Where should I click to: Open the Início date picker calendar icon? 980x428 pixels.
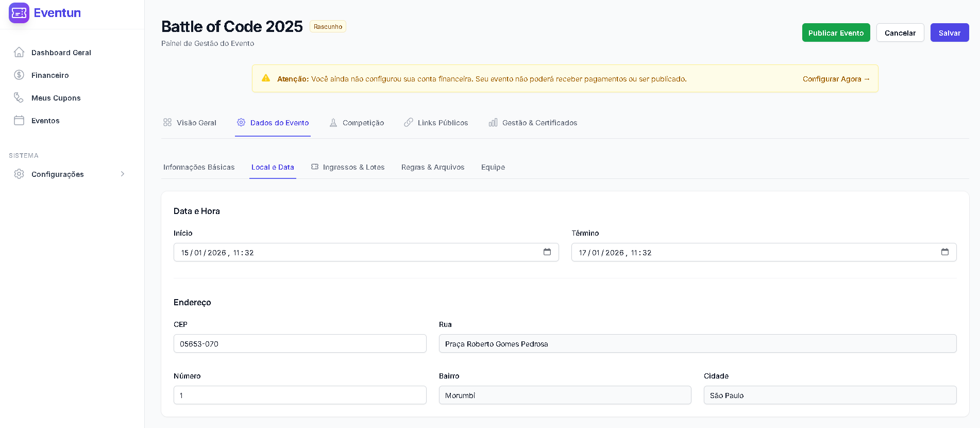point(547,252)
